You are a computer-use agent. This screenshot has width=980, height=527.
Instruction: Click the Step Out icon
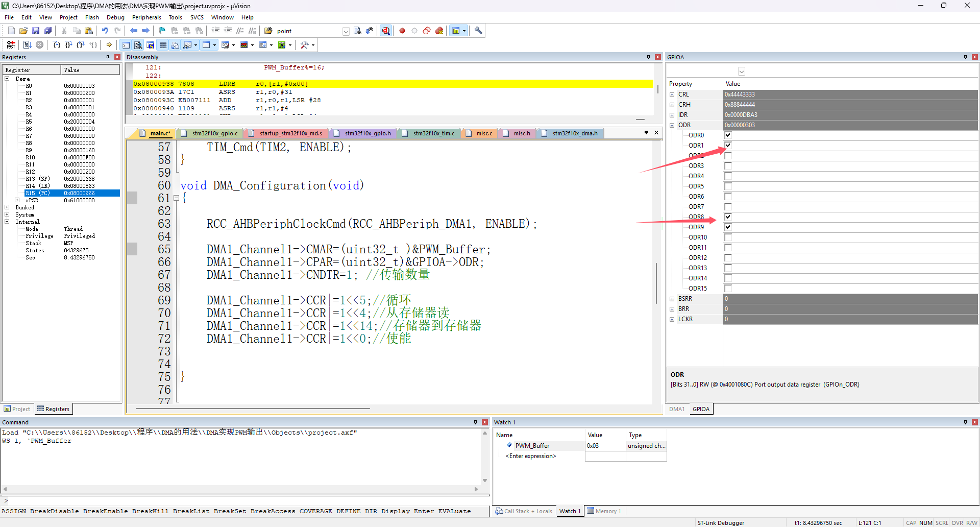tap(81, 45)
